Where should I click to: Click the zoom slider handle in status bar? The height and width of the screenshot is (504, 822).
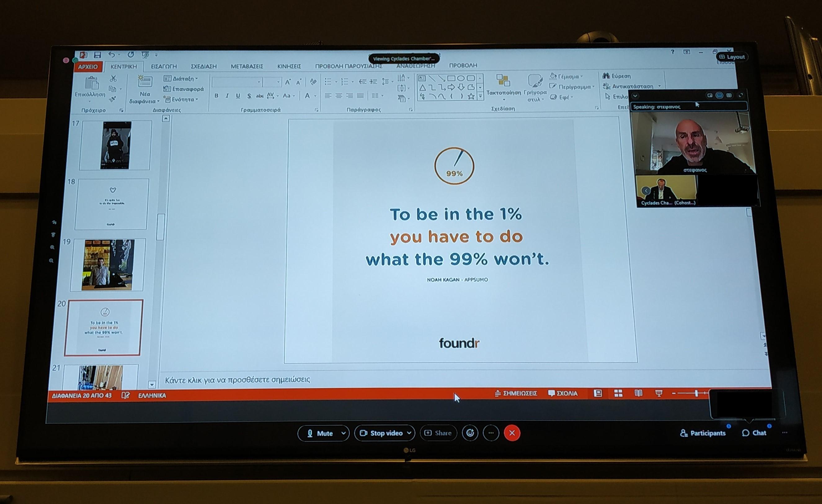pyautogui.click(x=696, y=393)
